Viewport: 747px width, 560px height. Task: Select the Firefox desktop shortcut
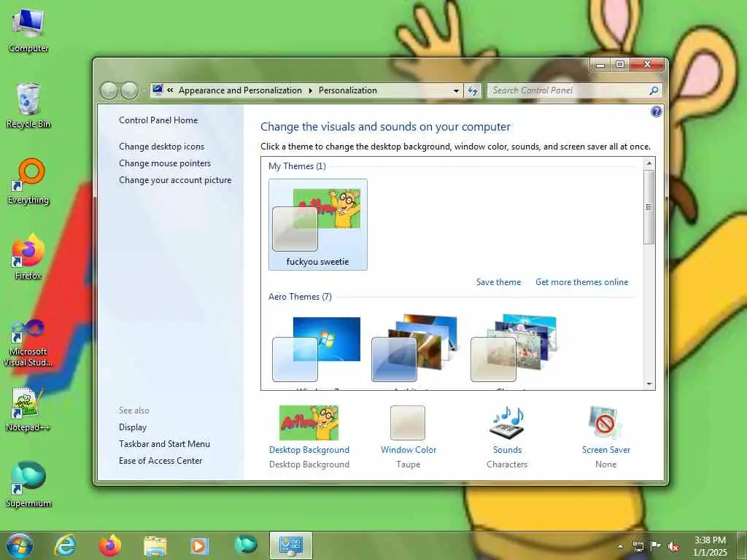click(x=28, y=257)
